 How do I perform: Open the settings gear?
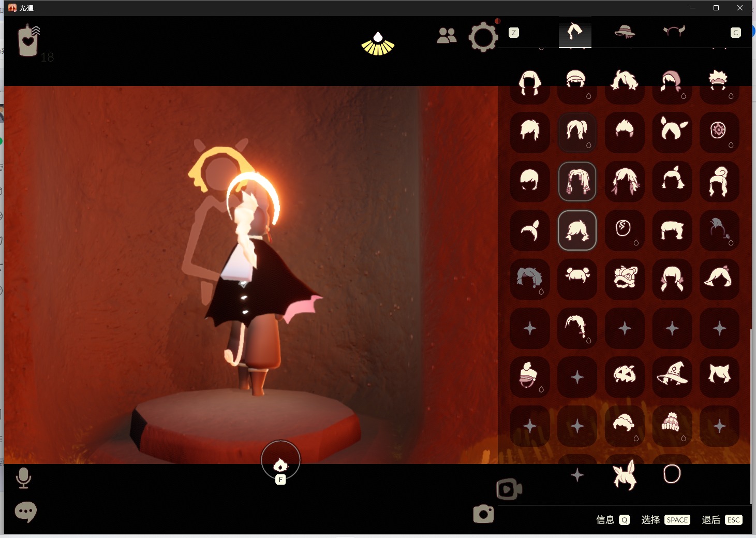tap(483, 37)
